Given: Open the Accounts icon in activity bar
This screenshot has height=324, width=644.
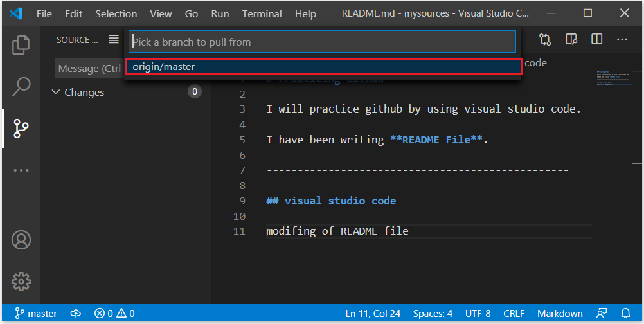Looking at the screenshot, I should tap(21, 240).
